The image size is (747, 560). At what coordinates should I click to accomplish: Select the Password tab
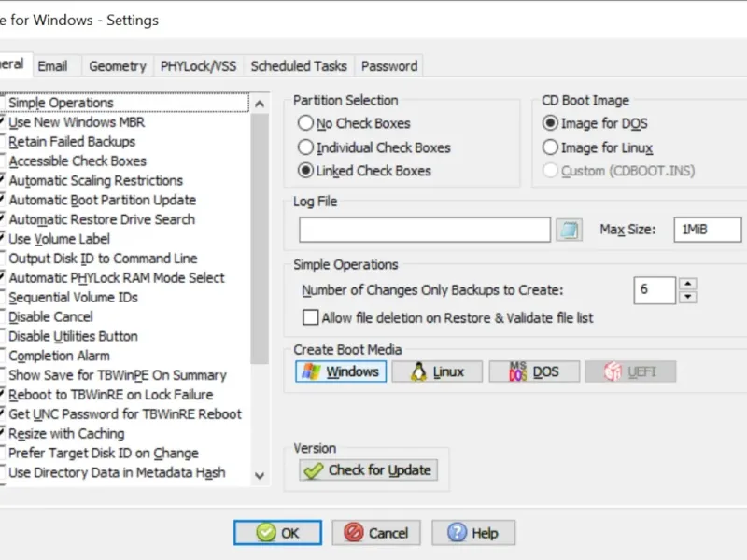[389, 65]
